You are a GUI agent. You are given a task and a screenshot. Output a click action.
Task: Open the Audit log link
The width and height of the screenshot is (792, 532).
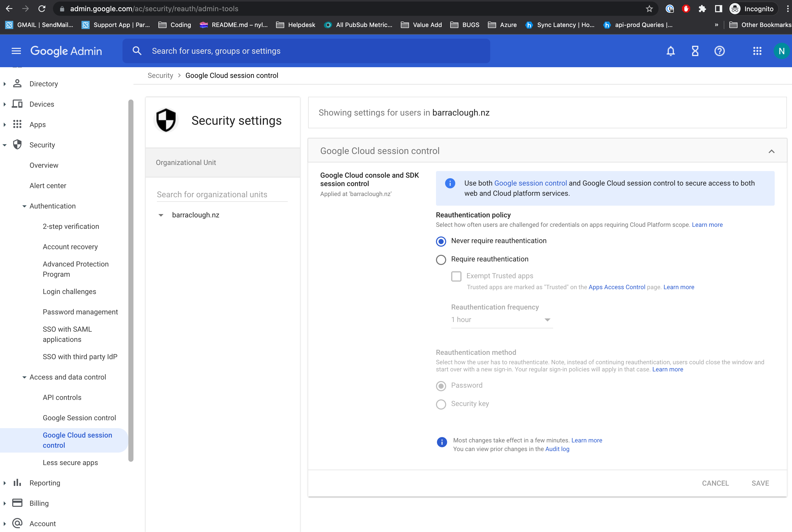click(557, 449)
